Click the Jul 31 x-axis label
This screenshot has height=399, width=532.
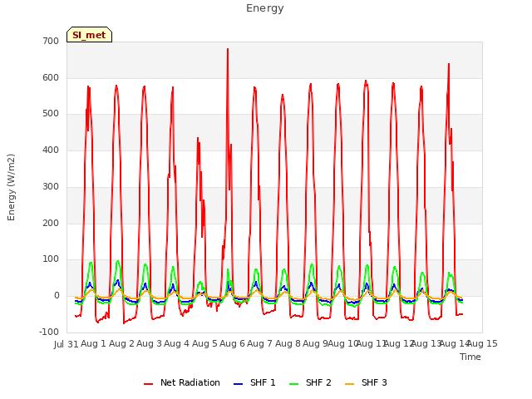pos(66,344)
